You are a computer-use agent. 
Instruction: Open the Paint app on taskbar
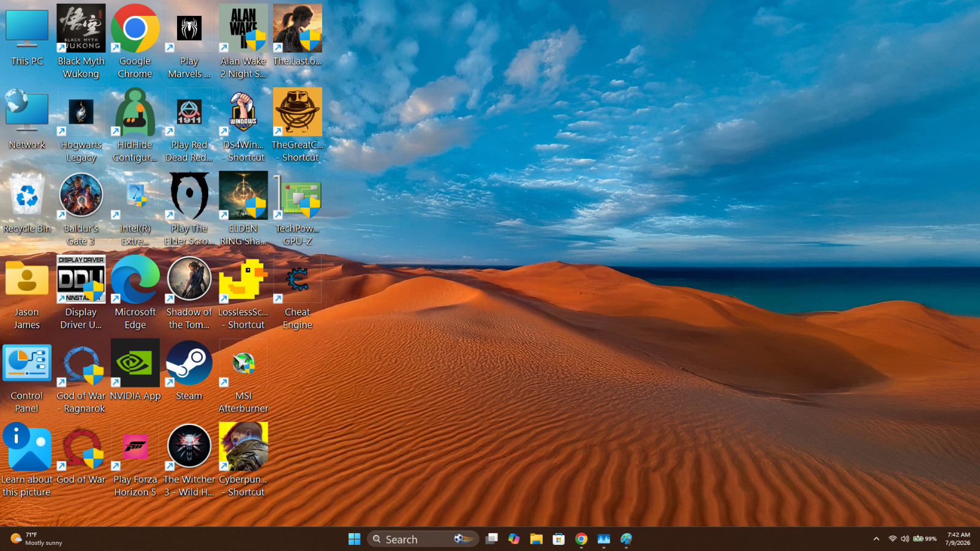(626, 539)
